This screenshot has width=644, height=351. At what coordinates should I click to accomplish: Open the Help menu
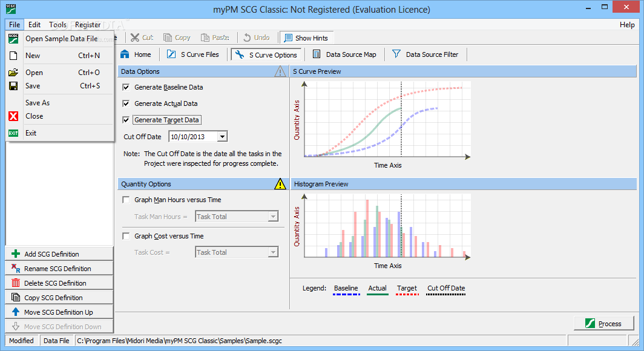(627, 25)
